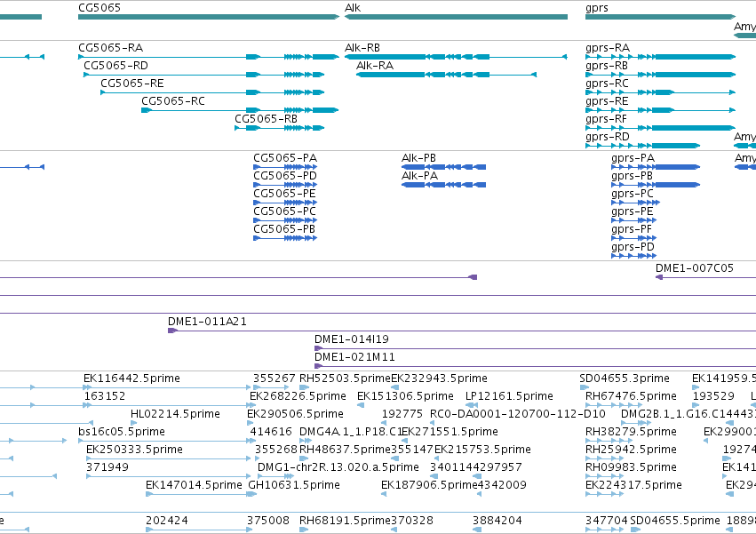Select the EK224317.5prime EST label

[x=633, y=485]
